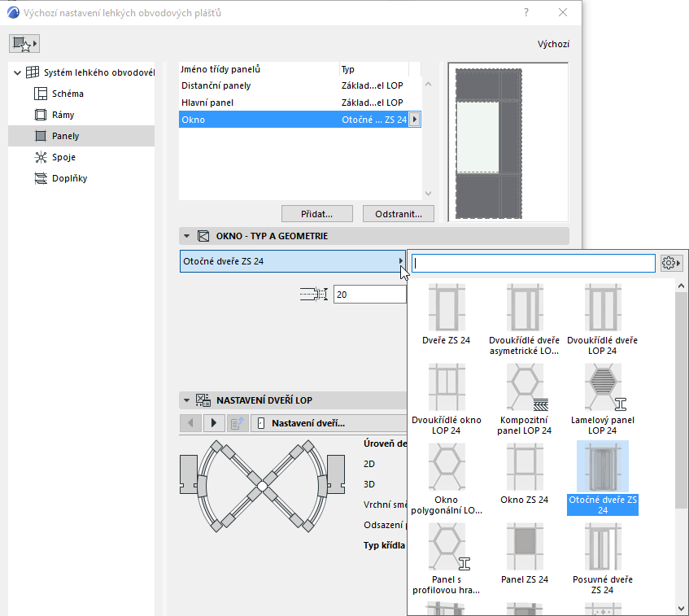Screen dimensions: 689x616
Task: Click the library search input field
Action: [x=534, y=263]
